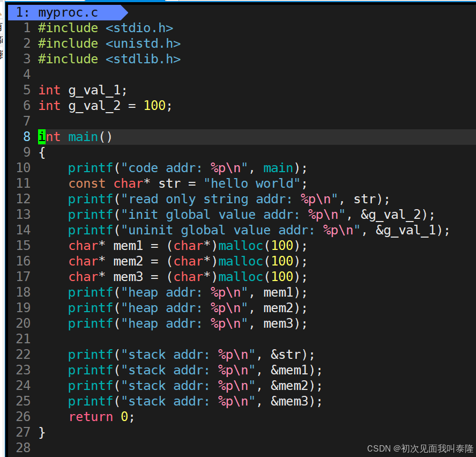Viewport: 476px width, 457px height.
Task: Click the 'hello world' string literal
Action: point(252,183)
